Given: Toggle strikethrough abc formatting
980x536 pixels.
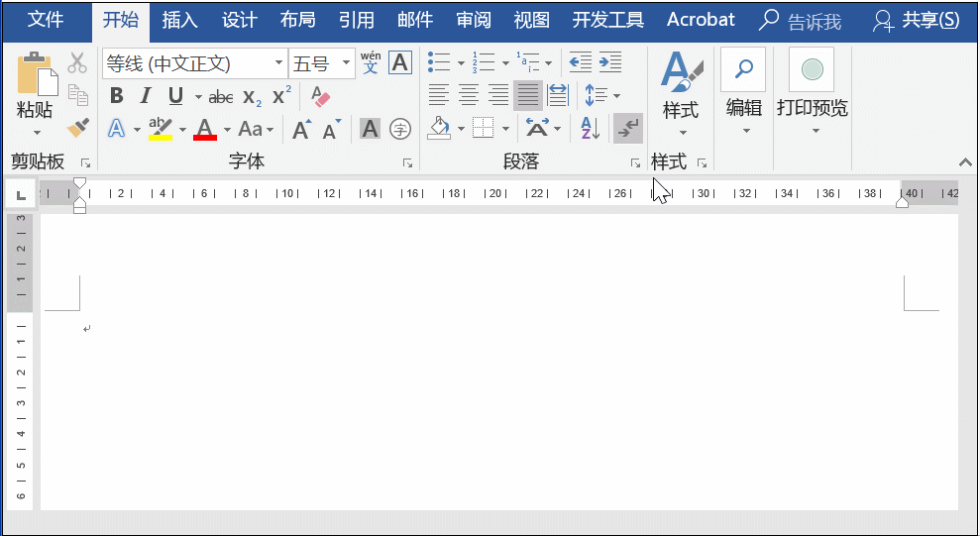Looking at the screenshot, I should [221, 97].
